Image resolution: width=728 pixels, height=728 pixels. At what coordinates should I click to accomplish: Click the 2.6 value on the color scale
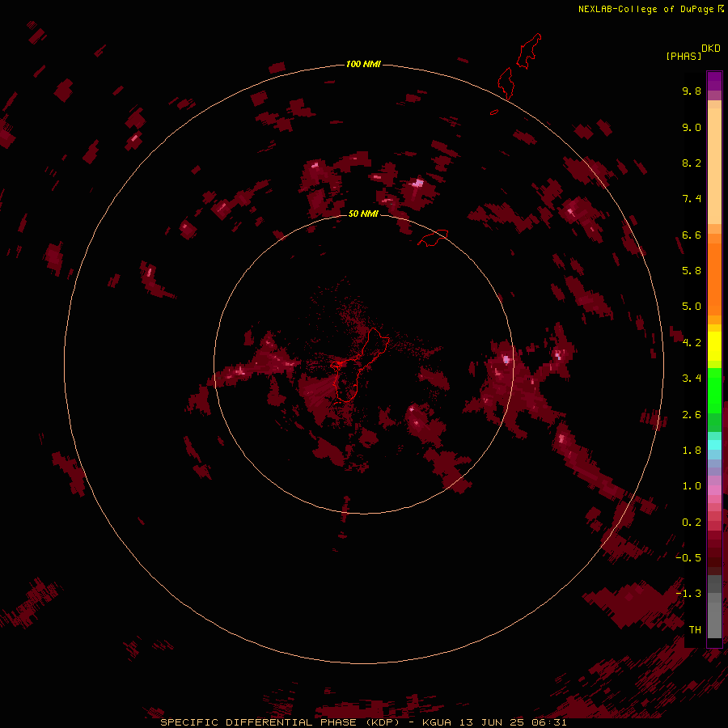pos(692,414)
